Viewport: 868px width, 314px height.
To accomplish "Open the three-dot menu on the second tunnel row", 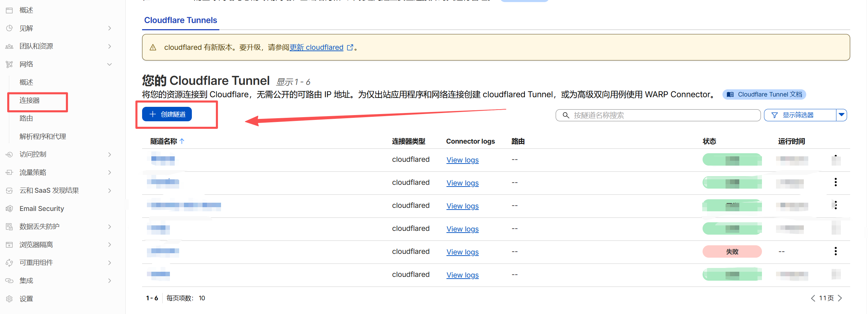I will pos(835,182).
